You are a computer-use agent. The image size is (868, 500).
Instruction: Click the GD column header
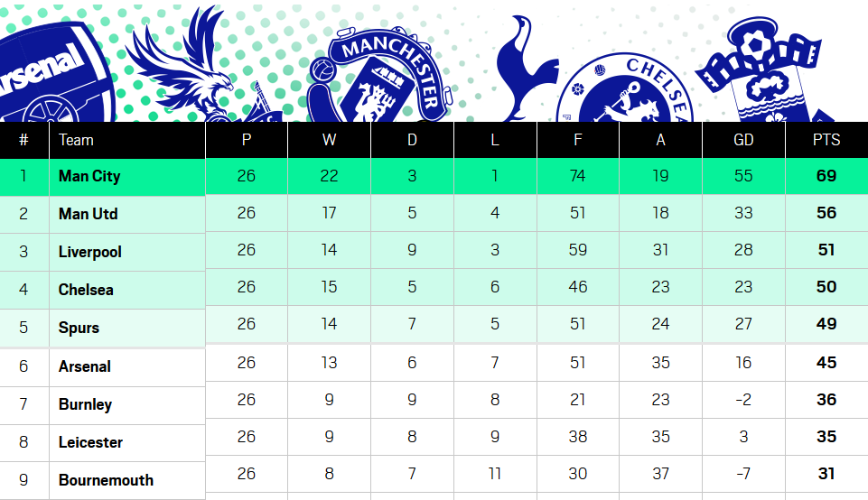743,140
